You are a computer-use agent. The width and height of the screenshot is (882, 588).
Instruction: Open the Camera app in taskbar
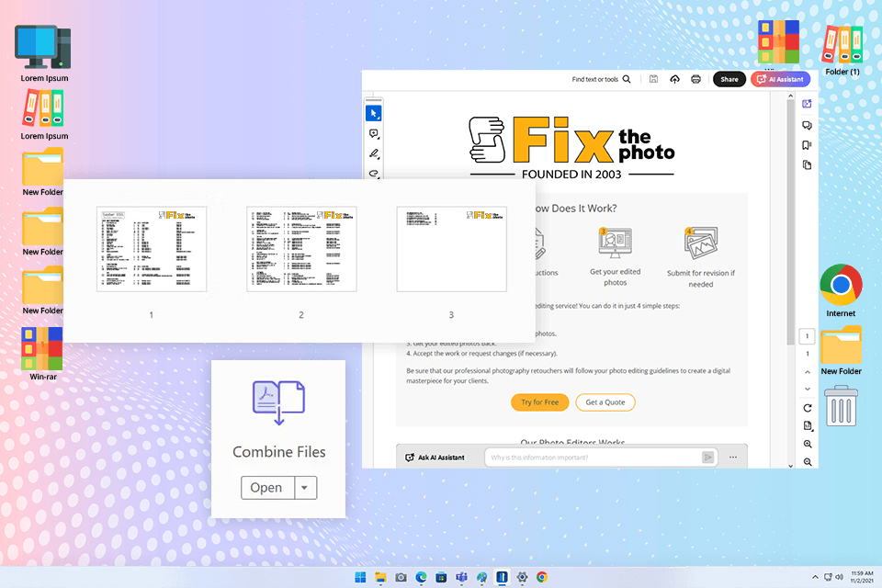tap(401, 577)
